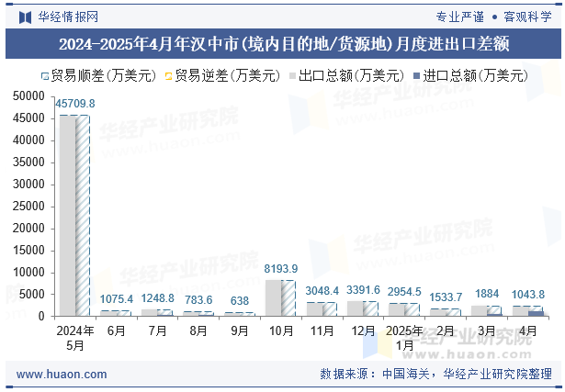Click the 出口总额(万美元) legend label

(351, 76)
